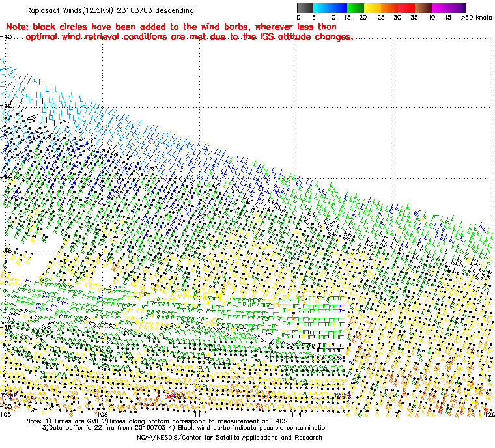Screen dimensions: 495x448
Task: Click the magenta-purple 40–50 knots legend swatch
Action: click(x=447, y=8)
